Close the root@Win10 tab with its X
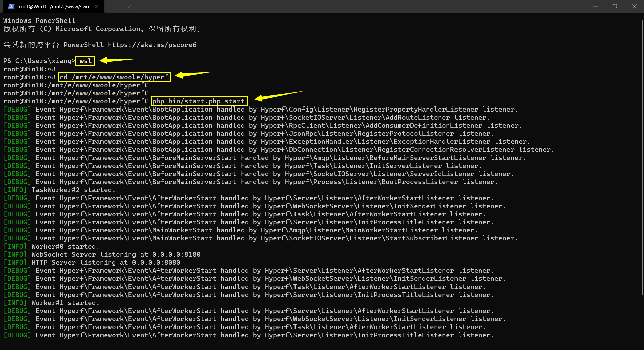The image size is (644, 350). [97, 6]
